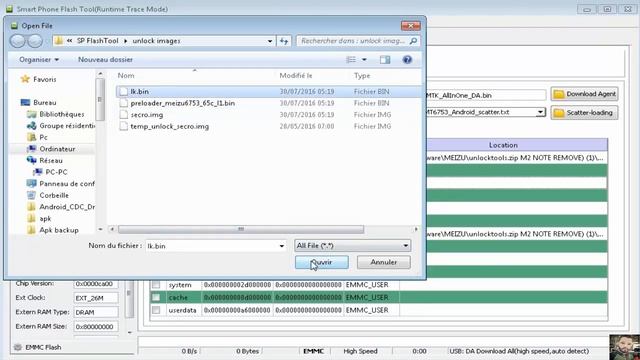Click the Ouvrir button
This screenshot has height=360, width=640.
[x=322, y=262]
